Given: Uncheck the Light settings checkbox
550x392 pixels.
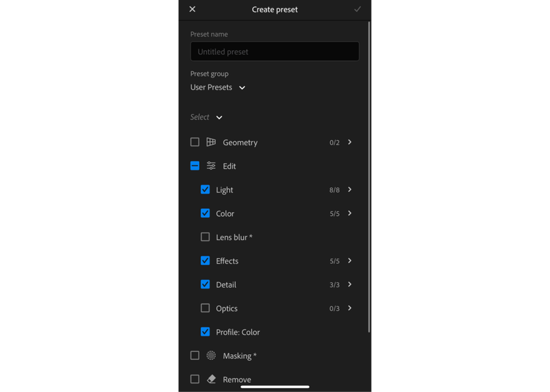Looking at the screenshot, I should tap(205, 190).
